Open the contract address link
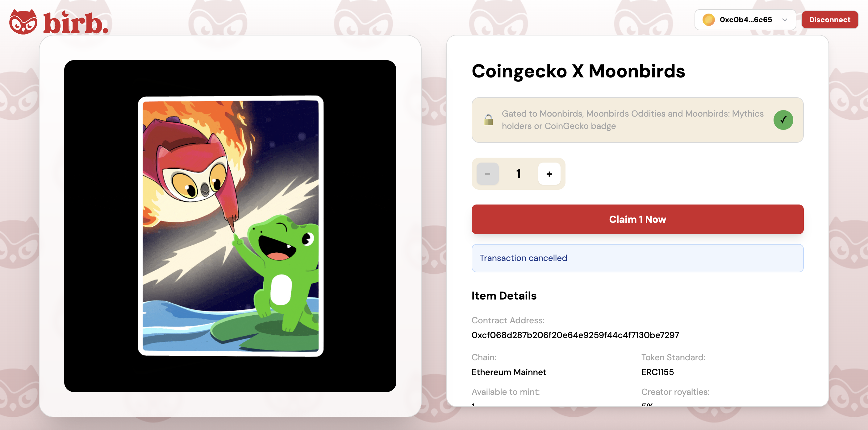The height and width of the screenshot is (430, 868). coord(575,335)
